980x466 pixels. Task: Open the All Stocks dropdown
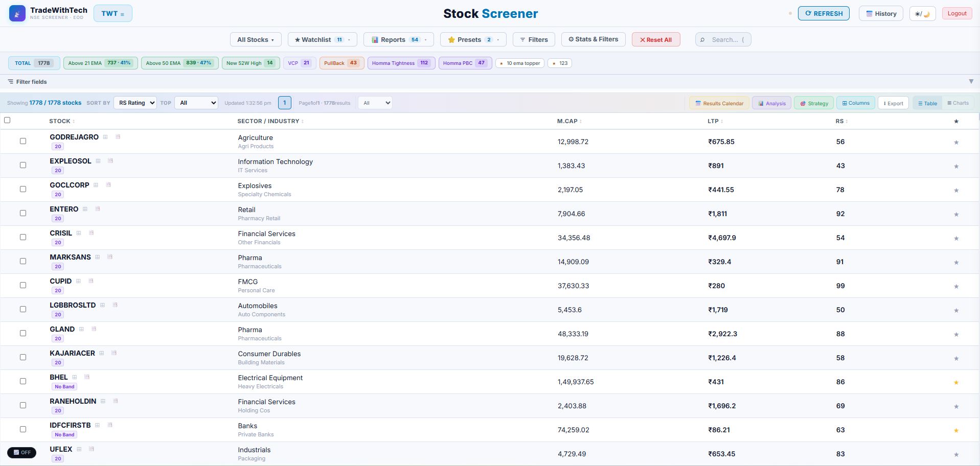coord(256,39)
